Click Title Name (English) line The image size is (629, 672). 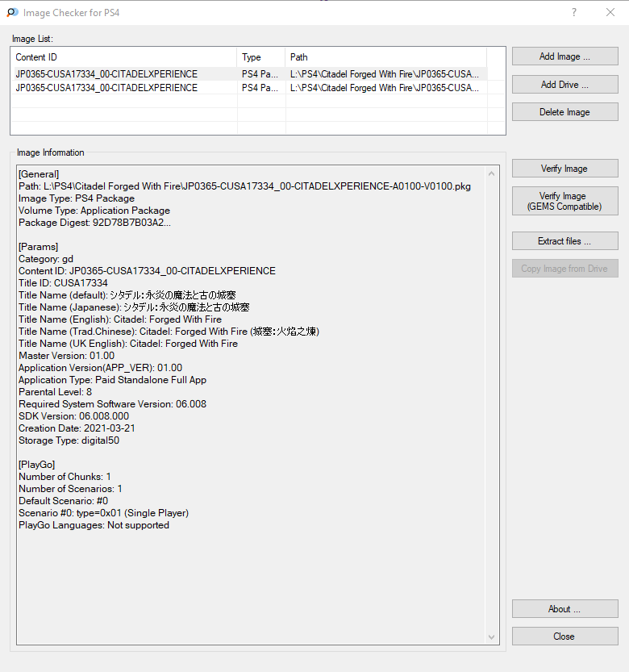(x=120, y=319)
